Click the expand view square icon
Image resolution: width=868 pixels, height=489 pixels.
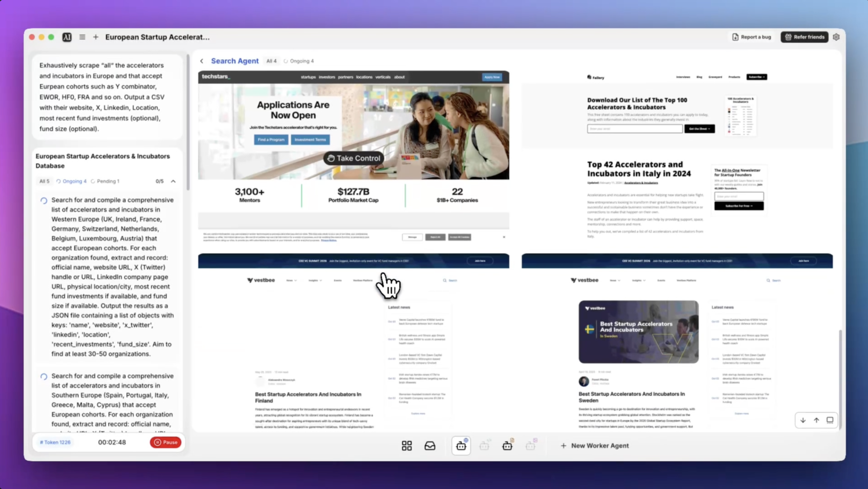[830, 420]
